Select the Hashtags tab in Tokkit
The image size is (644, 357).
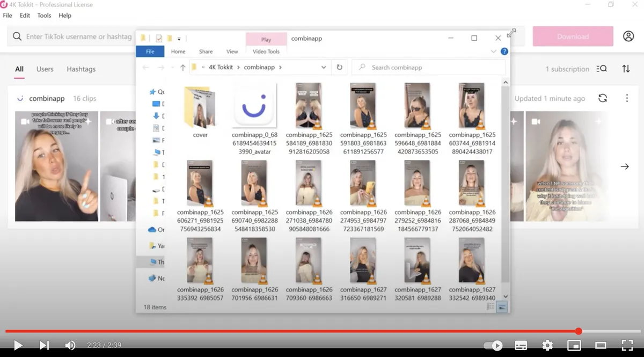(x=81, y=69)
